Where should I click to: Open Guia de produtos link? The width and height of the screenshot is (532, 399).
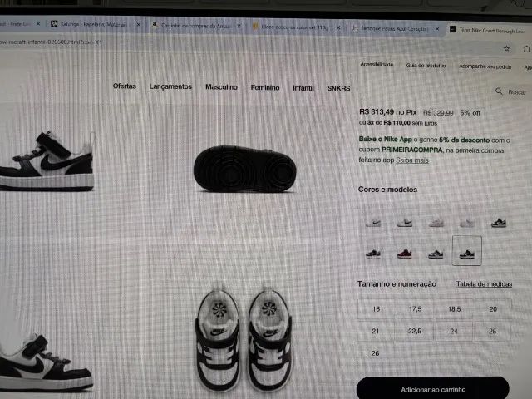coord(426,66)
